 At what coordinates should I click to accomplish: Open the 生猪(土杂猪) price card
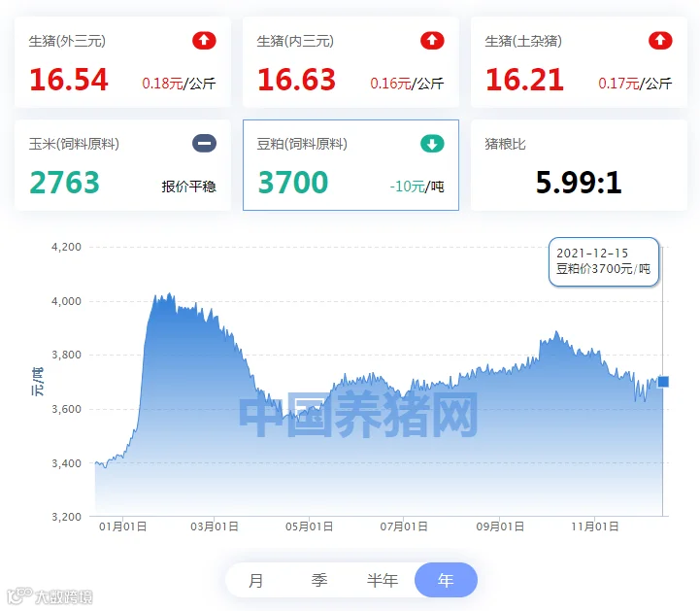click(x=579, y=62)
